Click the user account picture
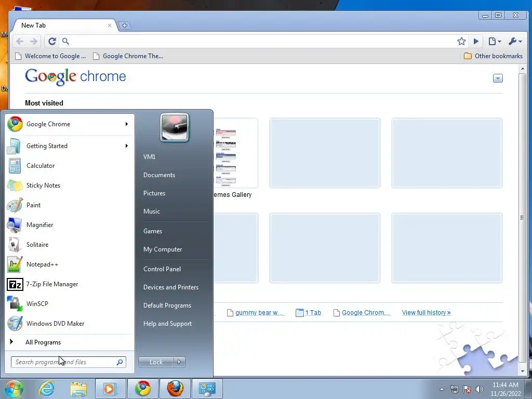Screen dimensions: 532x399 click(x=175, y=127)
